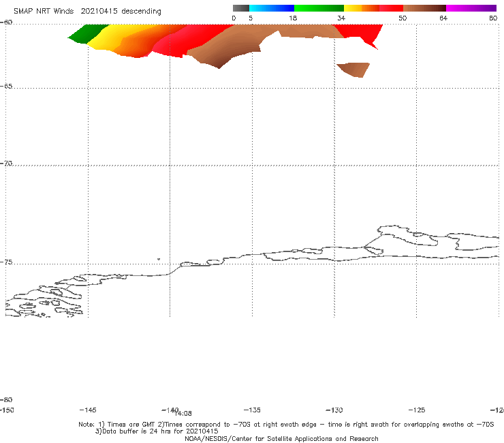Select the brown 50–64 color bar segment
504x443 pixels.
[424, 8]
